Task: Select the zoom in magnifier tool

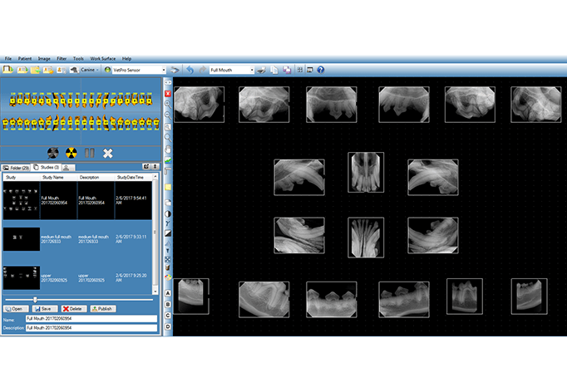Action: click(168, 105)
